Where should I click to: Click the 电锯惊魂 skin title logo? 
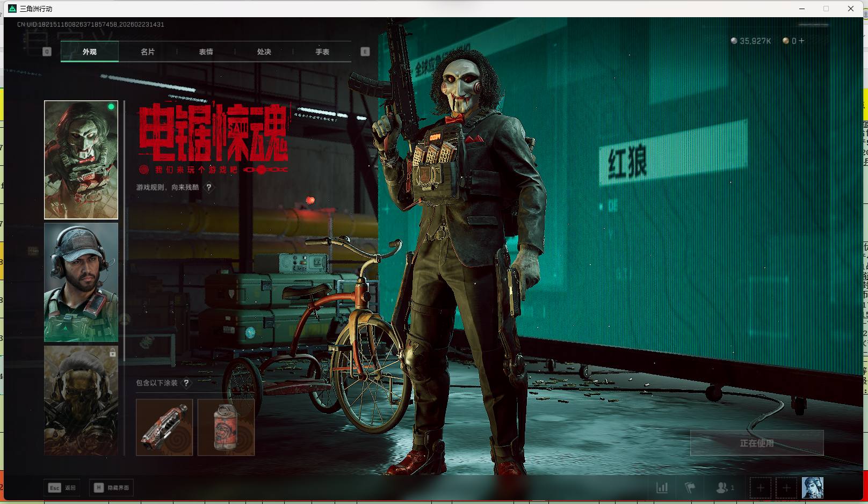(x=213, y=133)
